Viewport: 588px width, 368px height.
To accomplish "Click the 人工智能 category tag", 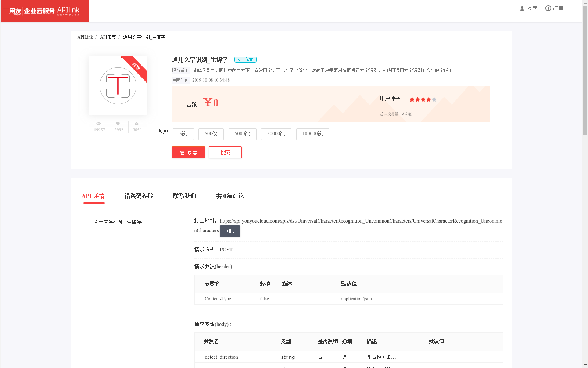I will coord(245,60).
